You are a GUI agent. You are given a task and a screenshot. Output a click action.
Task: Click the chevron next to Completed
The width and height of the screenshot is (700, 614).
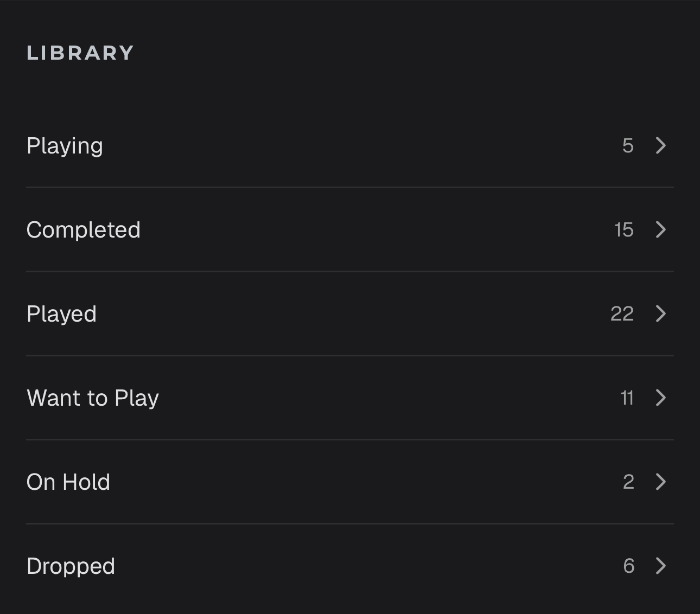660,229
